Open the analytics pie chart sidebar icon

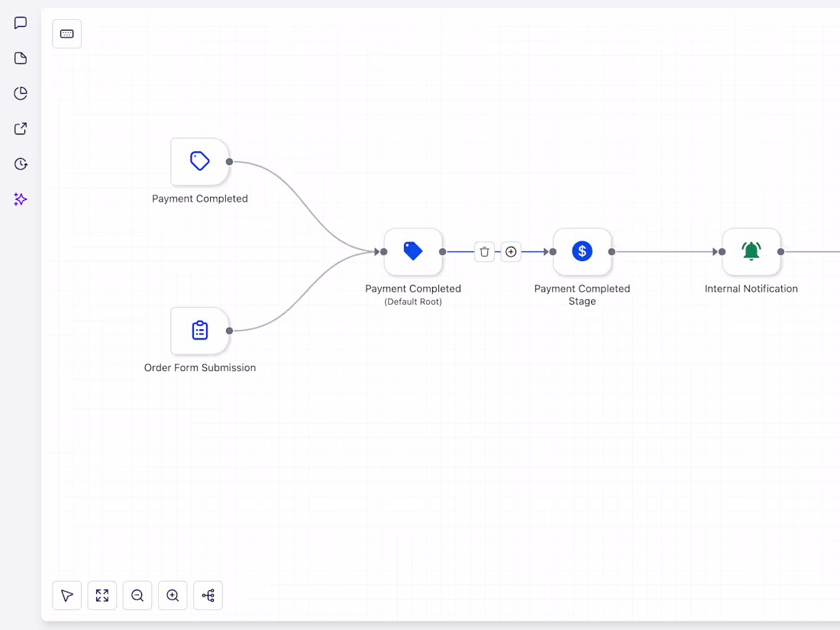[x=20, y=93]
